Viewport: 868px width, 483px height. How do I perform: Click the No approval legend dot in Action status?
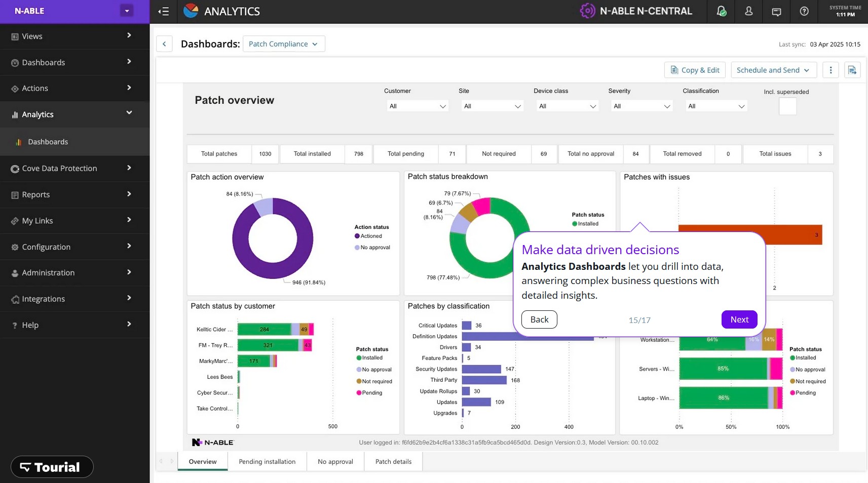pyautogui.click(x=357, y=248)
